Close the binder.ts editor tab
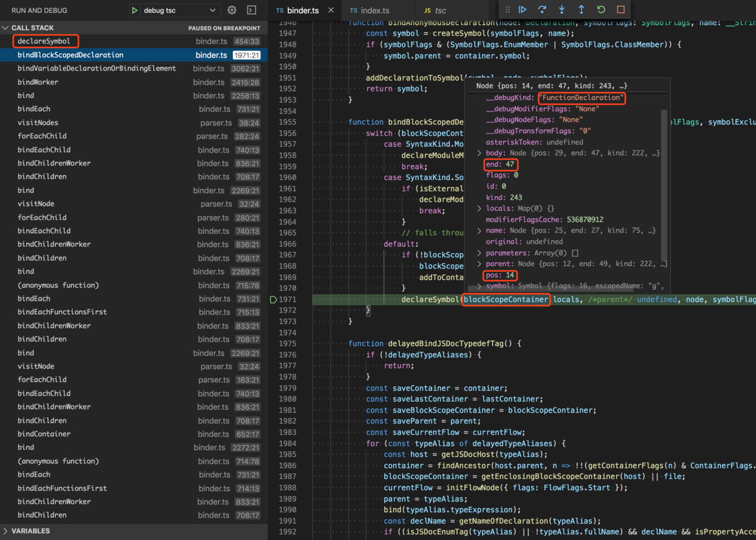This screenshot has height=540, width=756. (x=331, y=10)
